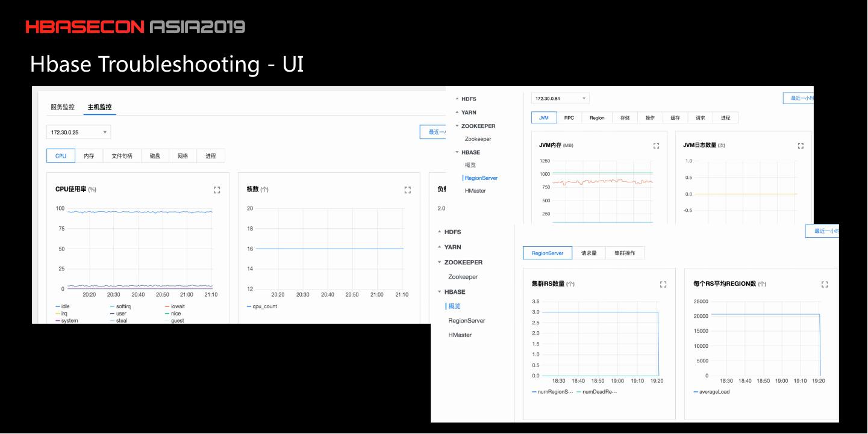Select the 缓存 tab

(675, 118)
